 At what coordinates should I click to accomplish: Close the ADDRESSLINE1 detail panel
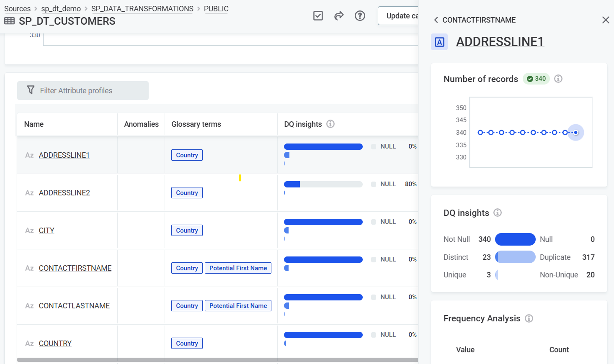[606, 20]
